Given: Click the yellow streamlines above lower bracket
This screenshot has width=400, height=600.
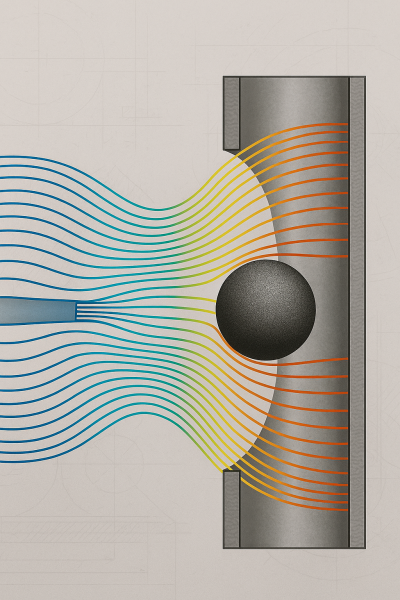Looking at the screenshot, I should (226, 444).
